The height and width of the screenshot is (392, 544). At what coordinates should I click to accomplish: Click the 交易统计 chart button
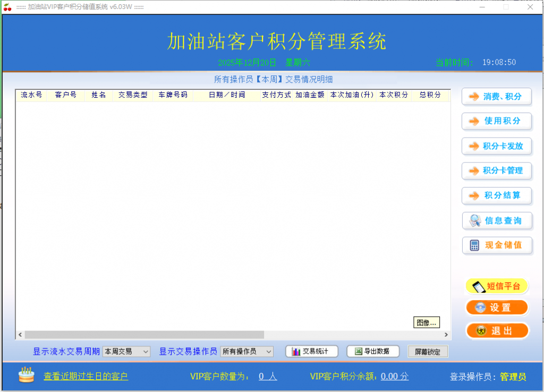pyautogui.click(x=311, y=352)
